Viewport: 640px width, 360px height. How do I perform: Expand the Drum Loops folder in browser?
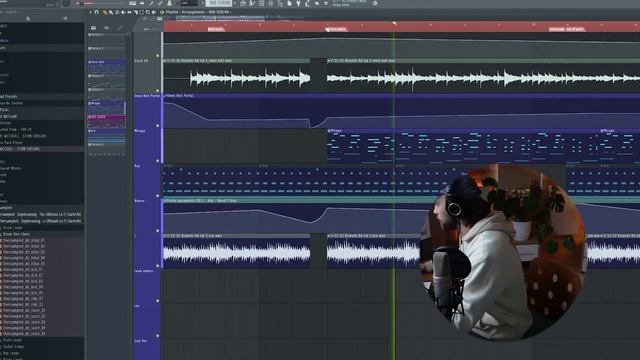coord(12,228)
